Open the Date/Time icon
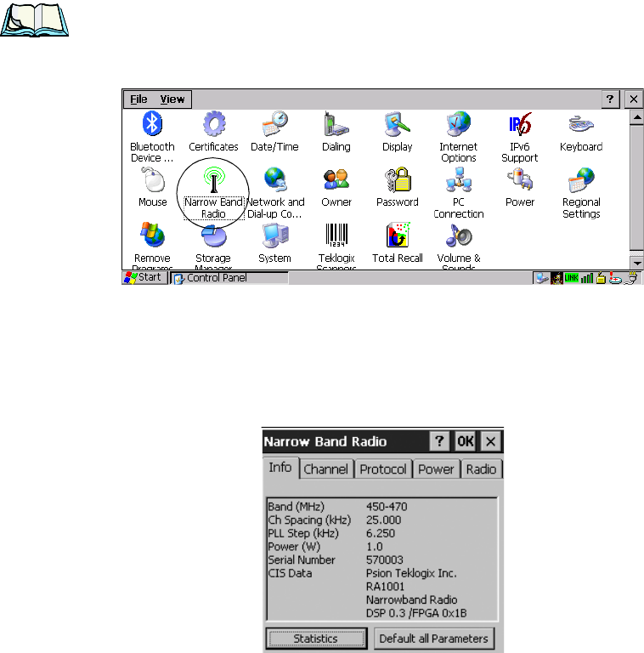The height and width of the screenshot is (653, 644). pyautogui.click(x=275, y=123)
